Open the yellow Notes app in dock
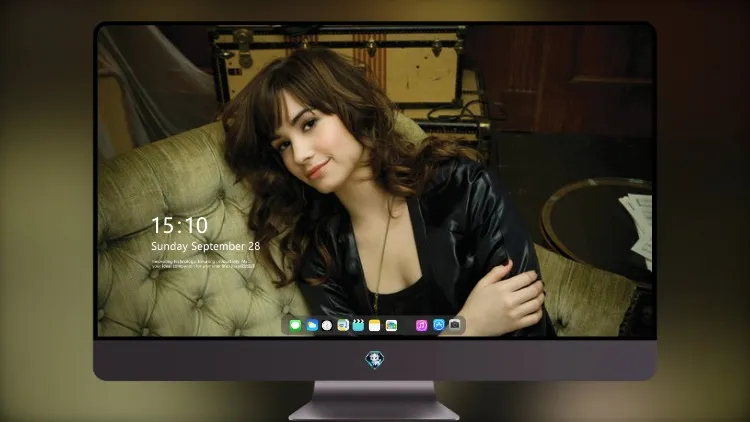 [375, 326]
